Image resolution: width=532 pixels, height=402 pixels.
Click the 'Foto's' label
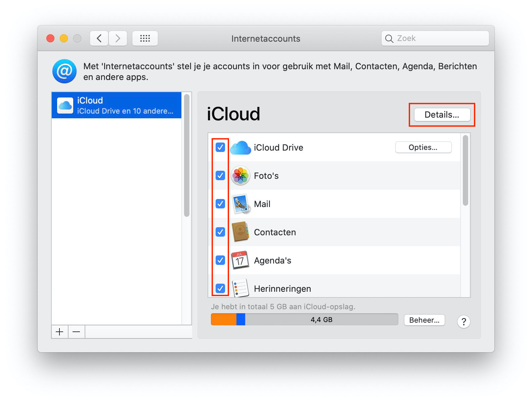(x=266, y=176)
